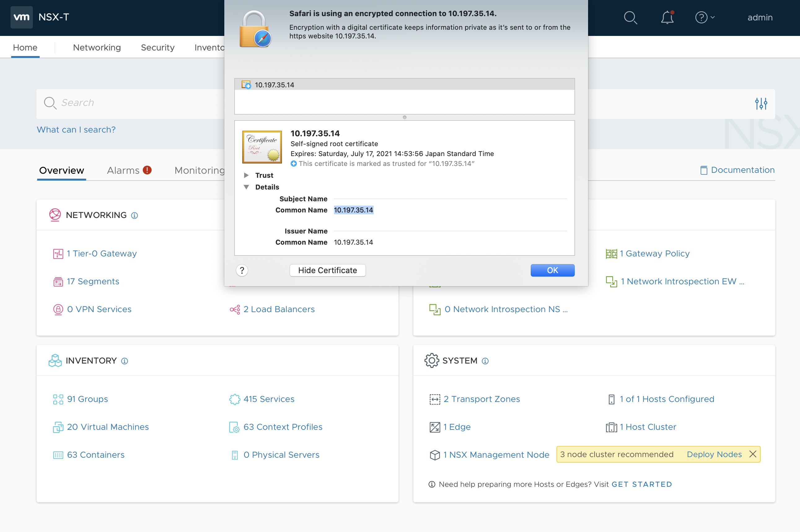Open 20 Virtual Machines link
This screenshot has width=800, height=532.
[108, 427]
